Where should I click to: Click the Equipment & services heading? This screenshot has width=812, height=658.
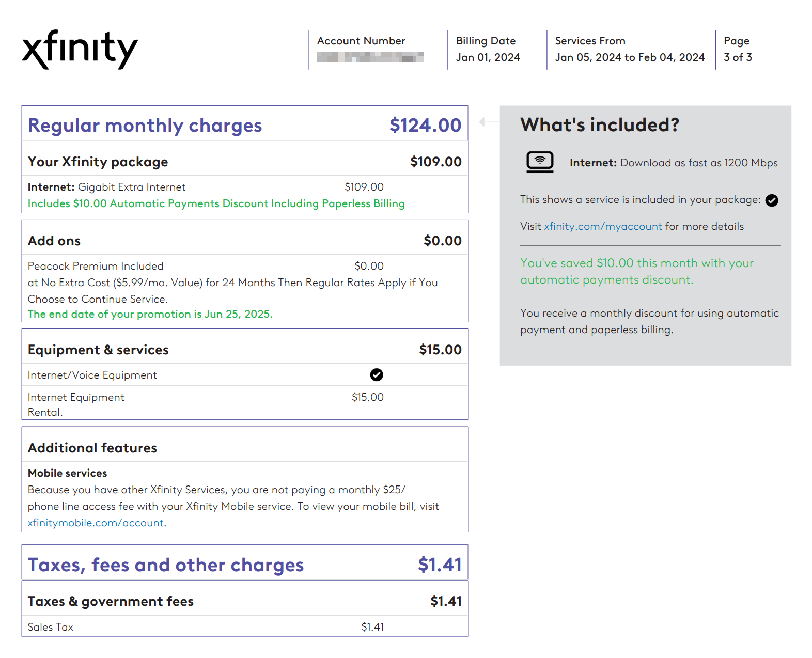coord(98,350)
